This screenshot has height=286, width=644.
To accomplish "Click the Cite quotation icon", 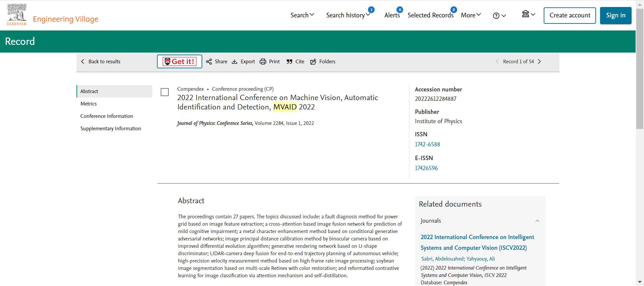I will coord(289,62).
